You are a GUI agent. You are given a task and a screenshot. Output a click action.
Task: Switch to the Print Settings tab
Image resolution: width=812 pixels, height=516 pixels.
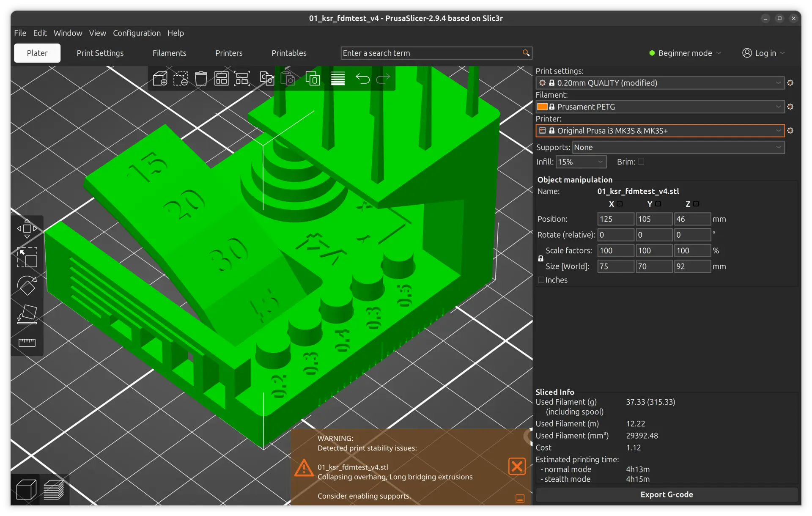click(100, 53)
